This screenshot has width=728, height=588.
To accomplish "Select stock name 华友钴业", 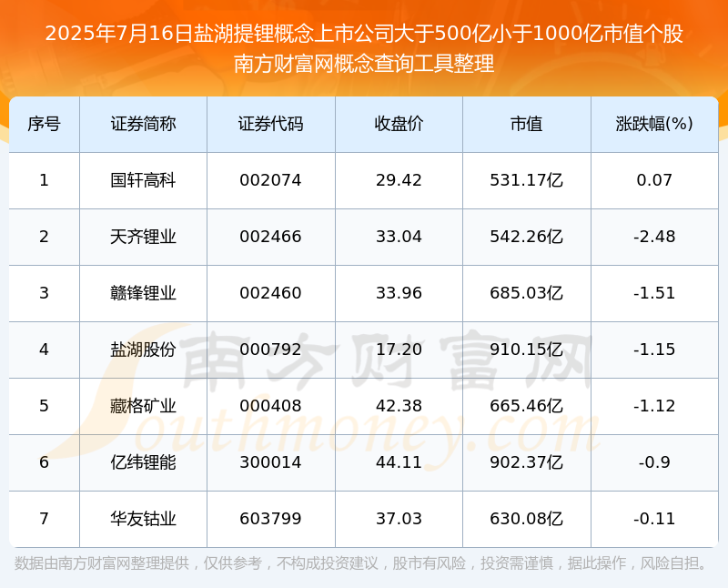I will 143,518.
